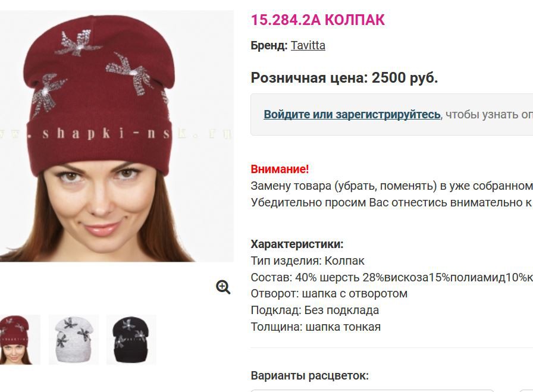Click the 'Варианты расцветок:' label
The image size is (533, 392).
(x=310, y=376)
